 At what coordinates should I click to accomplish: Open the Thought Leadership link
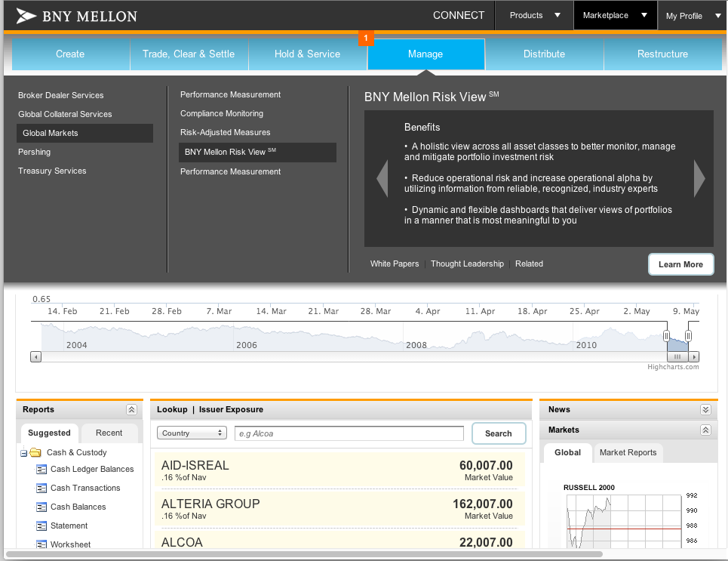[467, 264]
